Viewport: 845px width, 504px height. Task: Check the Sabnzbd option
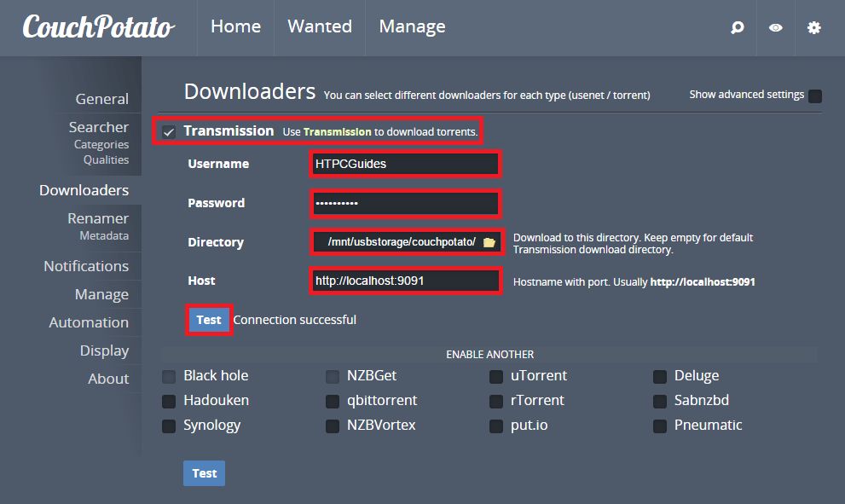[660, 401]
